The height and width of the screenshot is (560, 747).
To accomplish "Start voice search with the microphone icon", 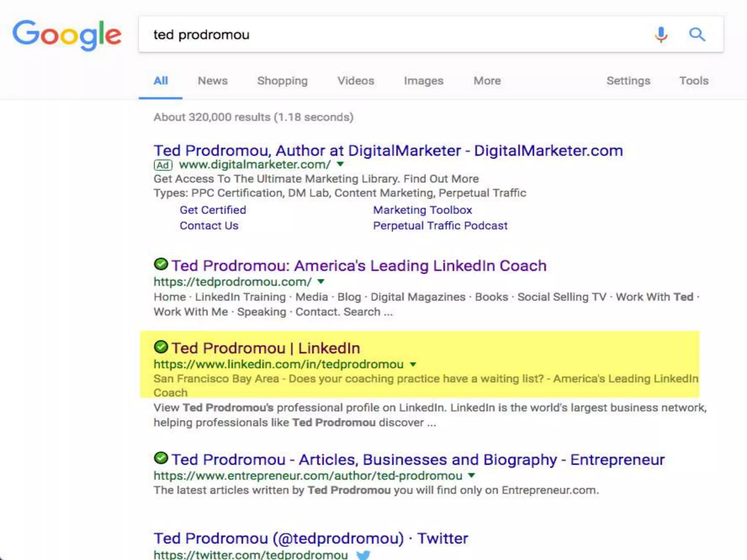I will coord(661,35).
